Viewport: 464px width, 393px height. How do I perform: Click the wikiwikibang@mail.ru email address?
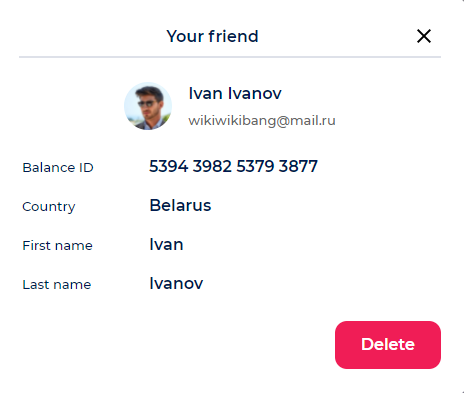262,120
